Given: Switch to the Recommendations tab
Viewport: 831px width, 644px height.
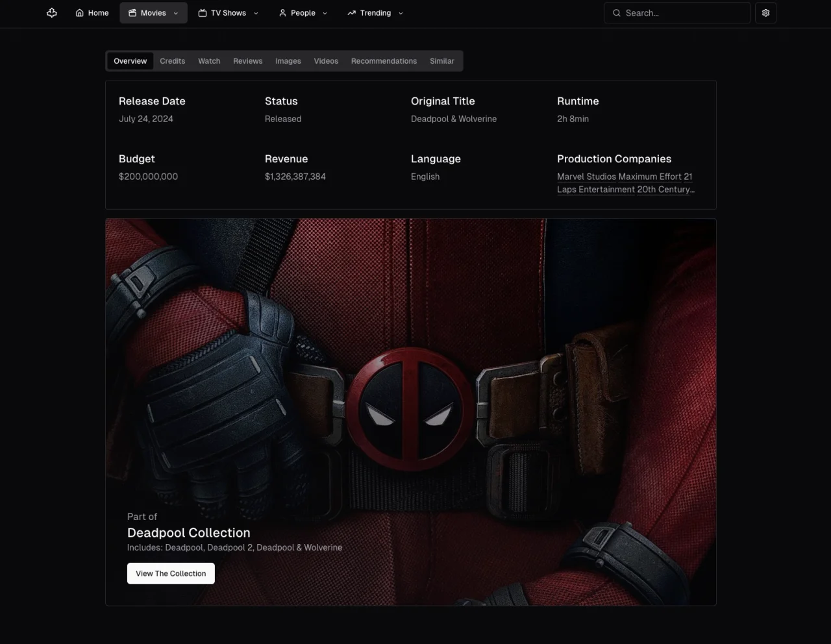Looking at the screenshot, I should tap(384, 61).
